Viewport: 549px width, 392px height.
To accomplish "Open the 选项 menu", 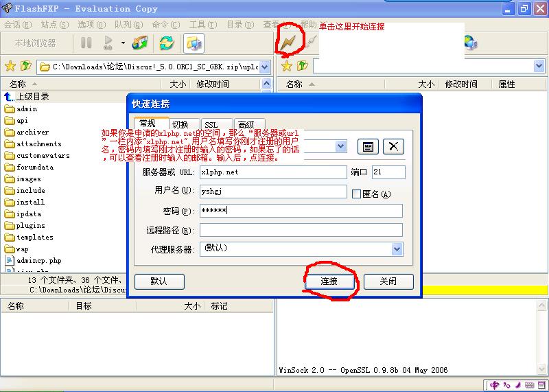I will click(x=91, y=25).
